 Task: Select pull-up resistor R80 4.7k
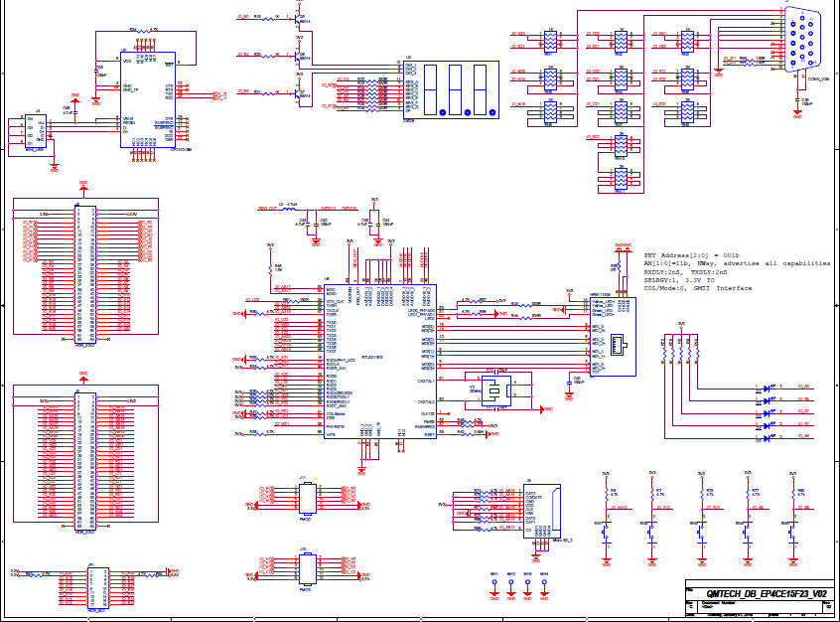coord(793,493)
